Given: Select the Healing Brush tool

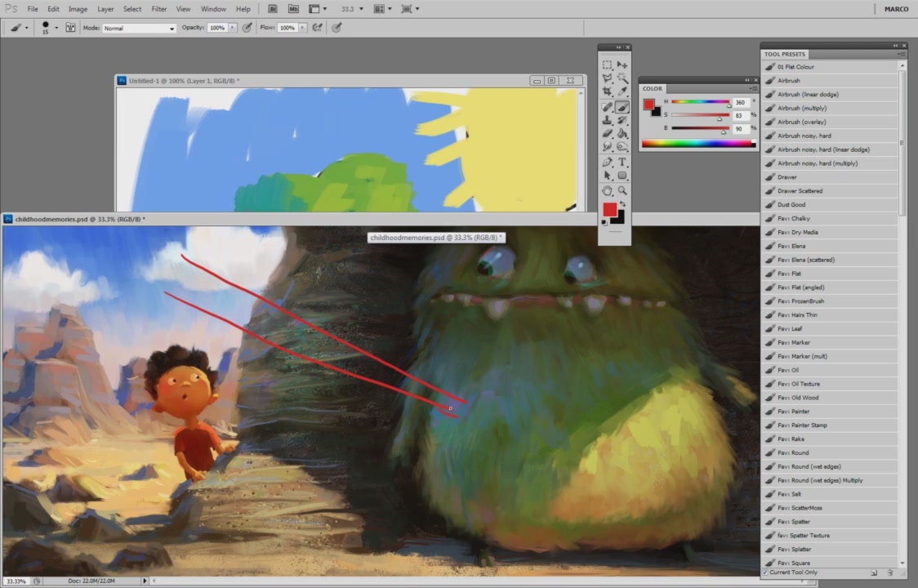Looking at the screenshot, I should (607, 107).
